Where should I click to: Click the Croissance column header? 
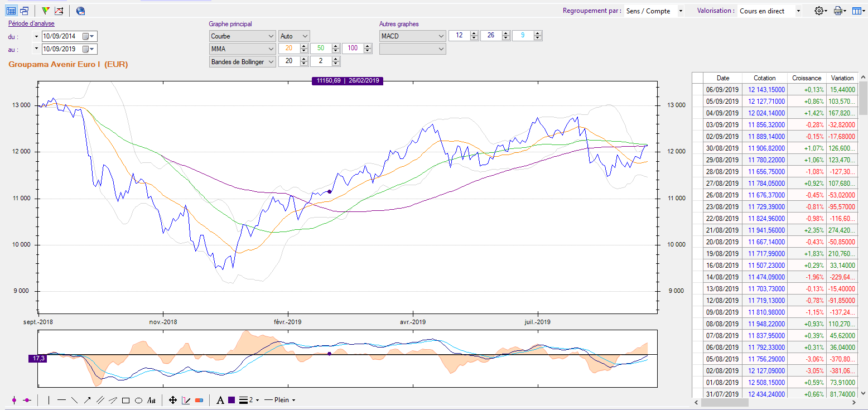(806, 78)
